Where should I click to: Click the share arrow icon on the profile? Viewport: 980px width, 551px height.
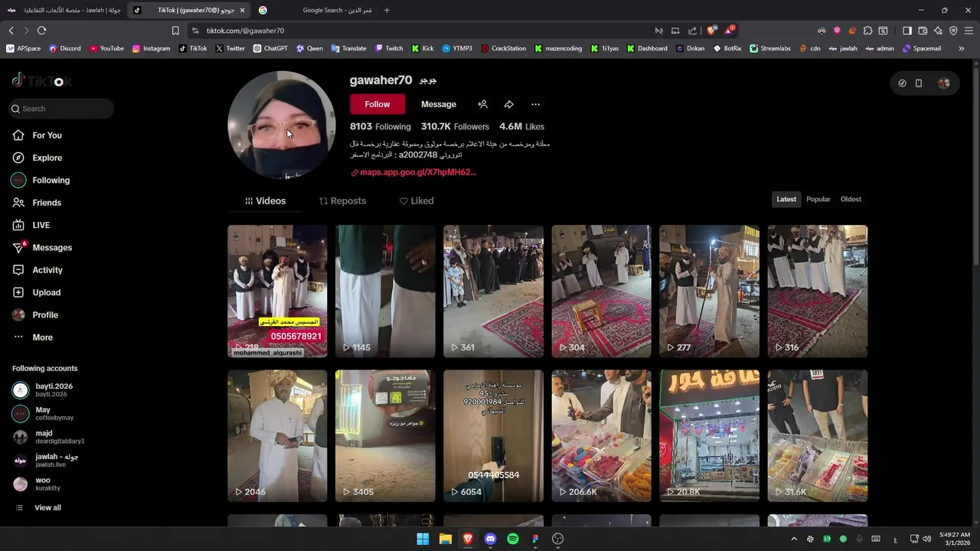[509, 104]
